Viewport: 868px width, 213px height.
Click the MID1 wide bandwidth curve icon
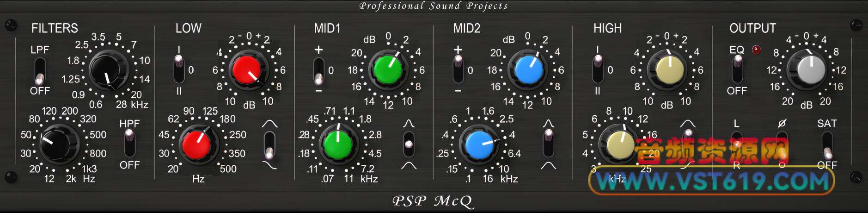tap(409, 165)
